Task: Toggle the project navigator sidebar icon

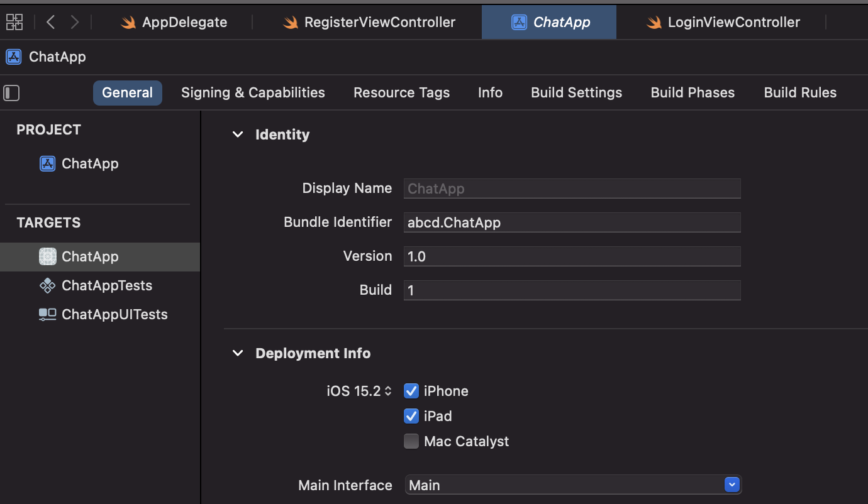Action: pos(12,93)
